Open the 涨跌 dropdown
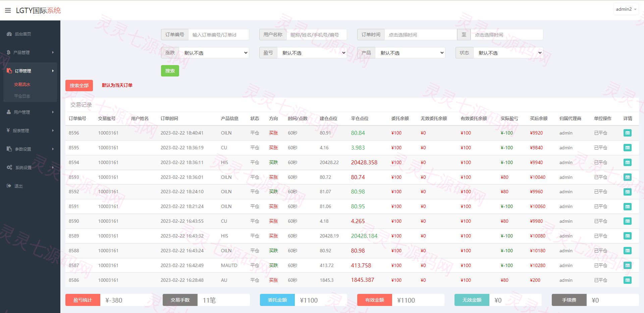This screenshot has width=644, height=313. [214, 53]
